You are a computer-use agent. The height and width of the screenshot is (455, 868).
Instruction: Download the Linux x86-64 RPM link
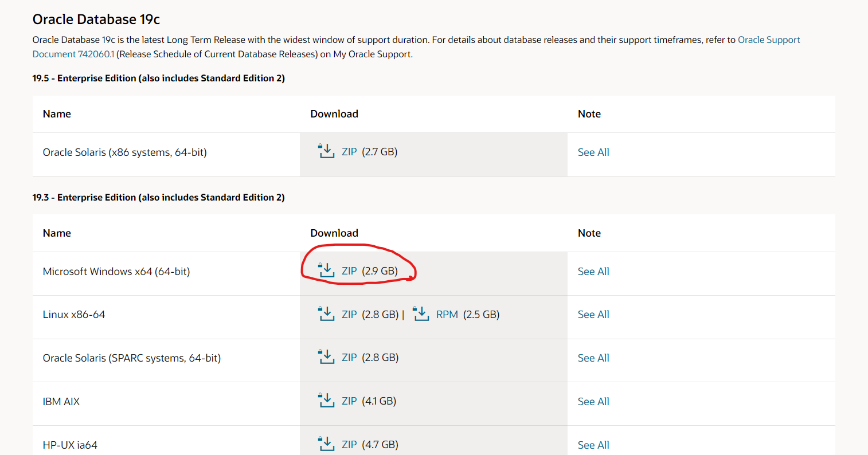[447, 315]
